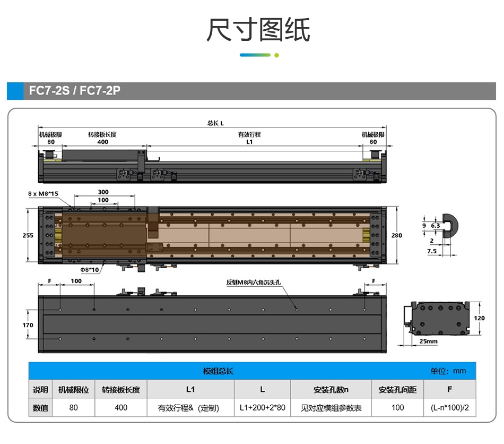The image size is (504, 444).
Task: Click the end view cross-section drawing
Action: coord(439,318)
